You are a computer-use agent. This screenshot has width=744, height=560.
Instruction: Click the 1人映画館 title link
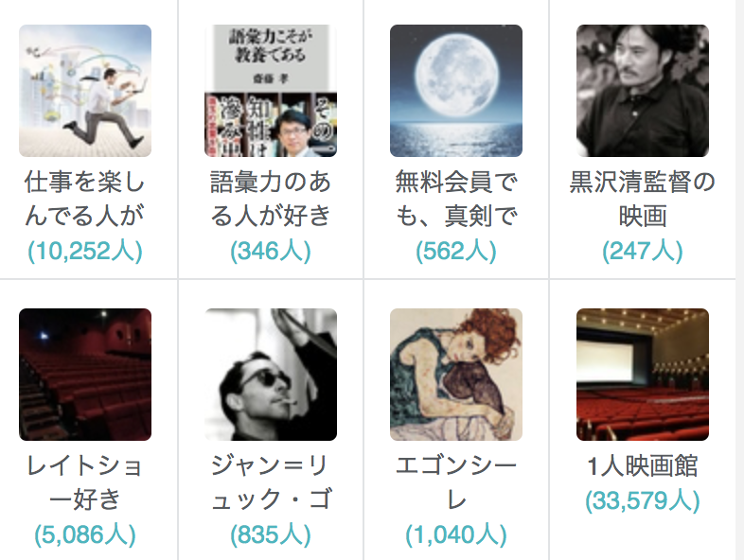[643, 465]
